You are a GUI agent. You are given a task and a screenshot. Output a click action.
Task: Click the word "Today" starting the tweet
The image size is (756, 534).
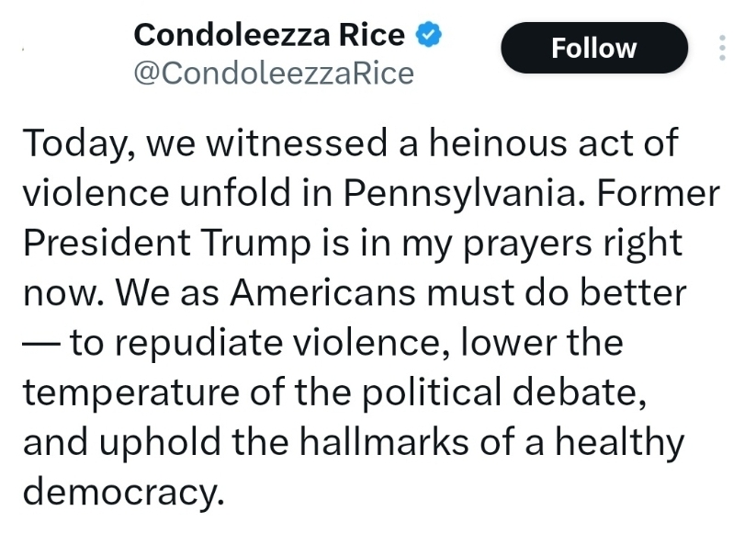[x=75, y=144]
